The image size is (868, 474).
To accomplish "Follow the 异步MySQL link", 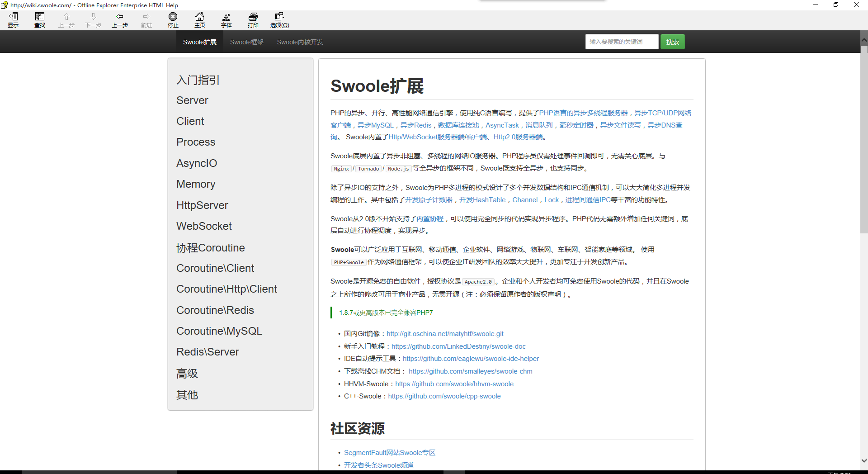I will [x=376, y=125].
